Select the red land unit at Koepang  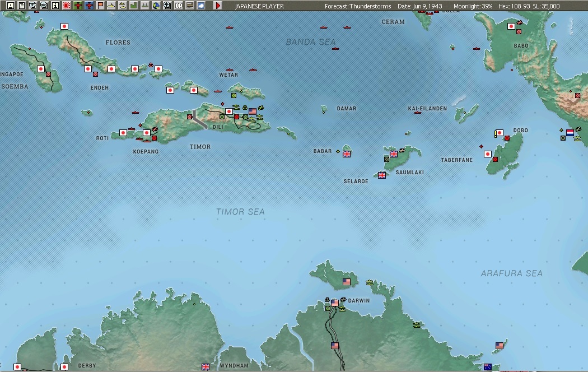[x=154, y=138]
